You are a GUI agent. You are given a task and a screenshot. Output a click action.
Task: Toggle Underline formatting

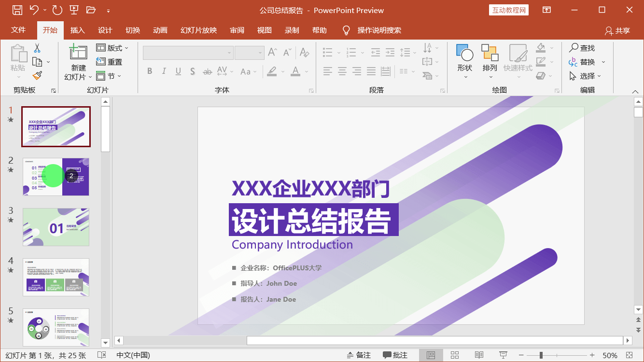point(178,71)
